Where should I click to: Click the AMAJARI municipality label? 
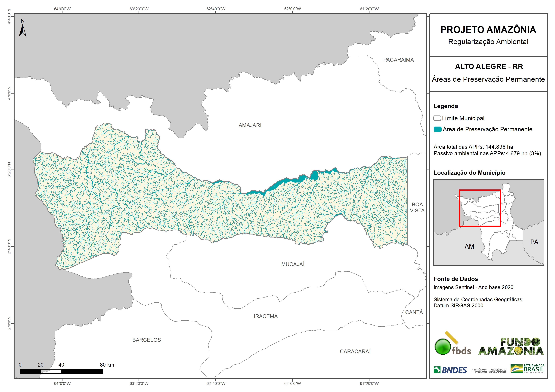coord(250,125)
